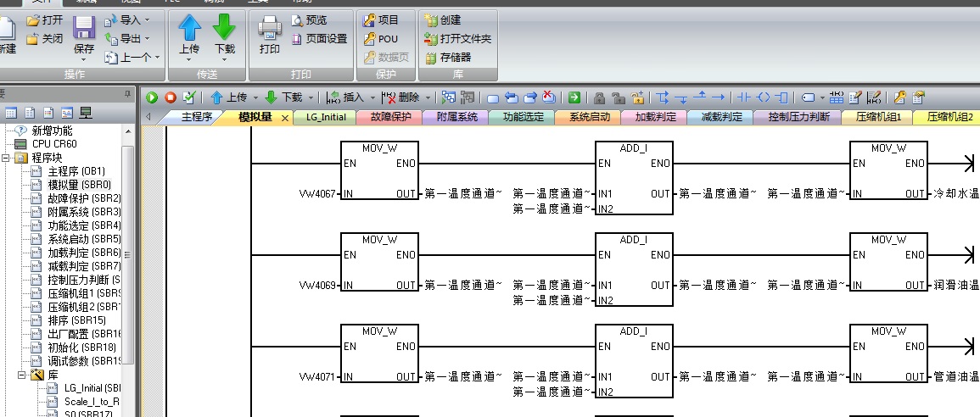980x417 pixels.
Task: Open the 删除 delete dropdown in toolbar
Action: 428,97
